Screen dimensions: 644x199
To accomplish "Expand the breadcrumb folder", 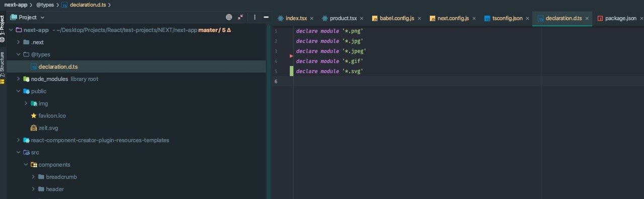I will click(x=33, y=177).
